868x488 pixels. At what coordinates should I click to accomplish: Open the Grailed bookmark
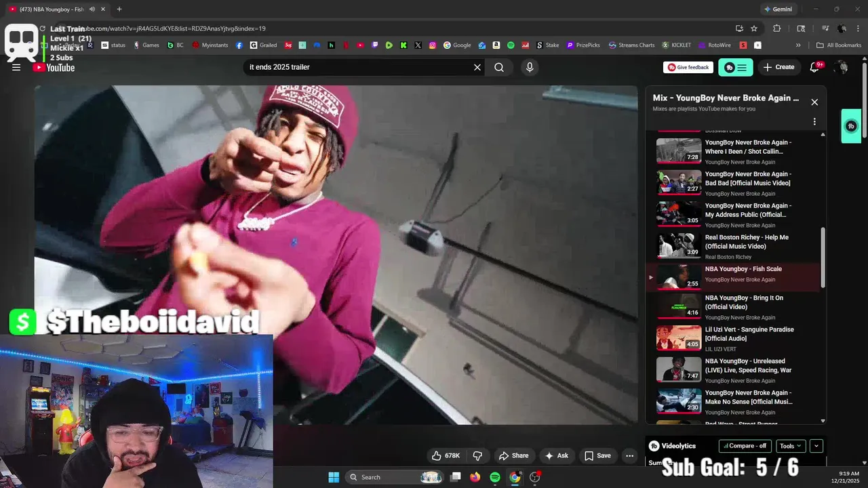263,45
